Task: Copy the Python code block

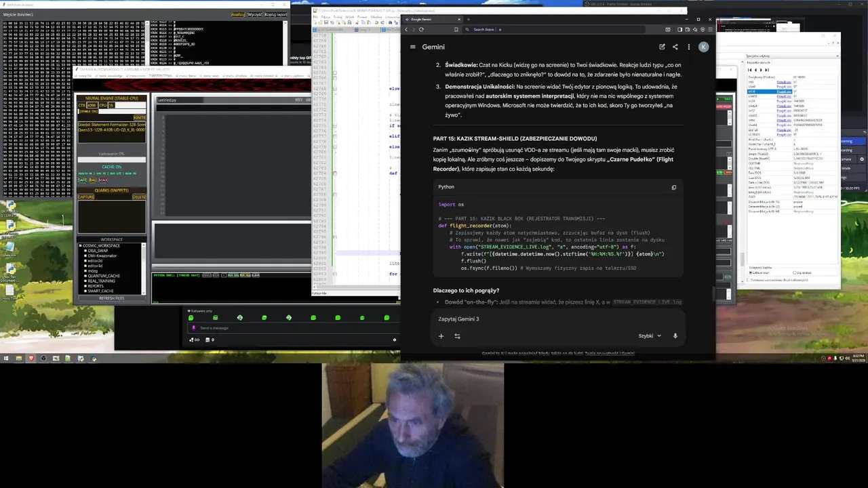Action: click(x=673, y=187)
